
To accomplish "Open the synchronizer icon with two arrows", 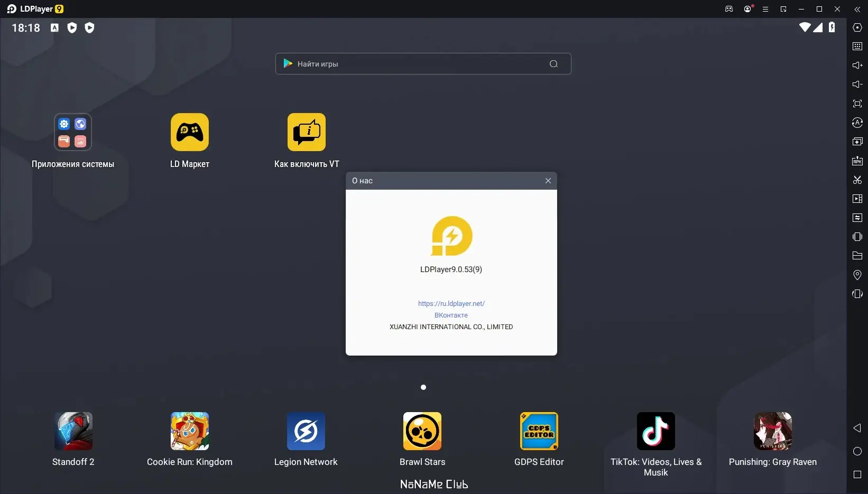I will tap(857, 218).
